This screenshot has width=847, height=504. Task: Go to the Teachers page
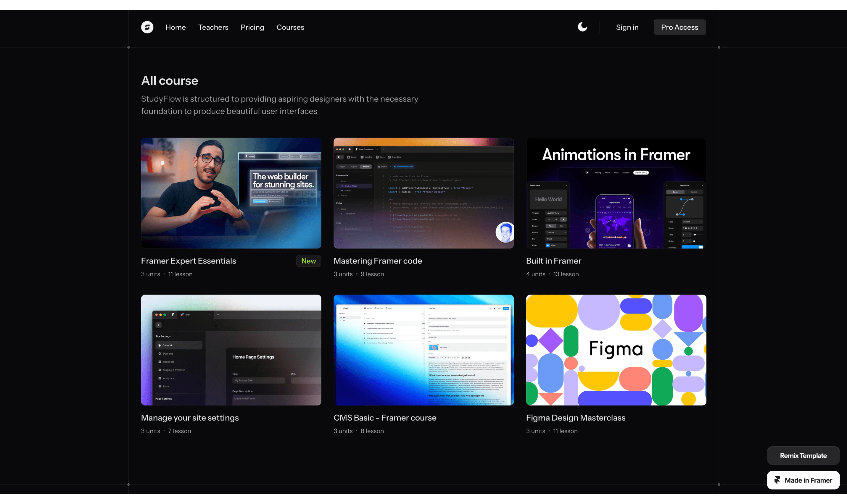213,27
